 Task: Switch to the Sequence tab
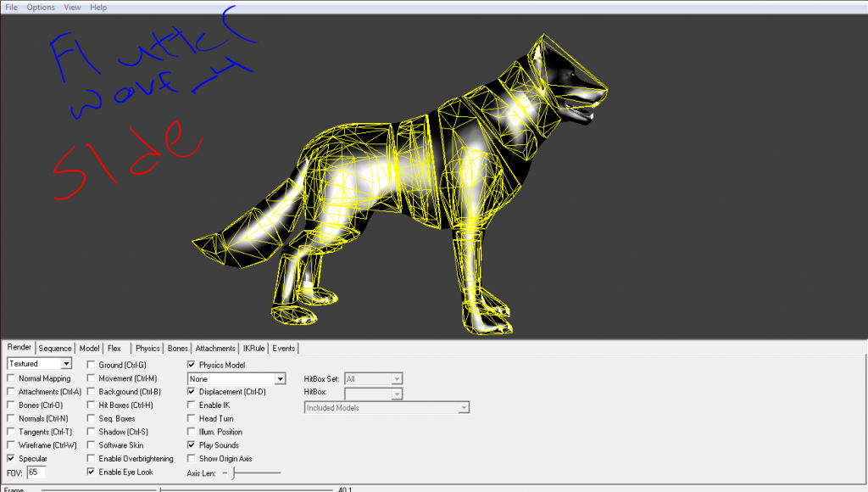(x=55, y=348)
